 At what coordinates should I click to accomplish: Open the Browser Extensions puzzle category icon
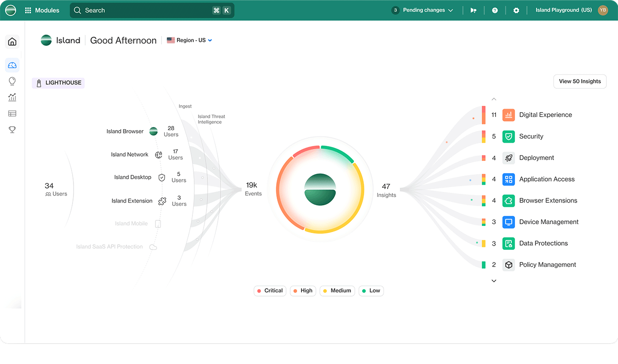508,201
